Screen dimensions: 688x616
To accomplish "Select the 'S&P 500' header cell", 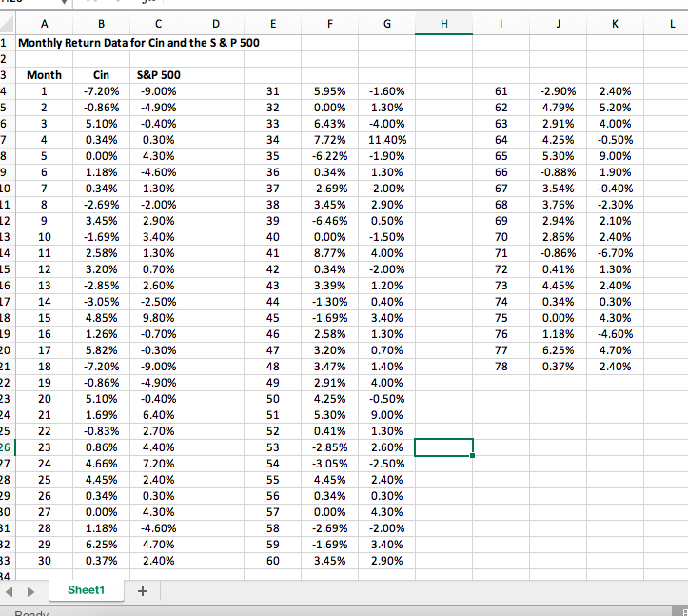I will coord(158,75).
